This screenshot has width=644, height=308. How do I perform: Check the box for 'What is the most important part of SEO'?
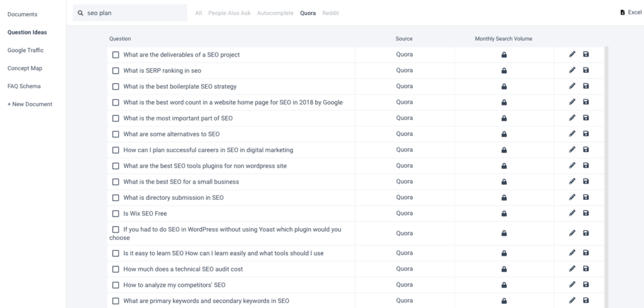[116, 118]
